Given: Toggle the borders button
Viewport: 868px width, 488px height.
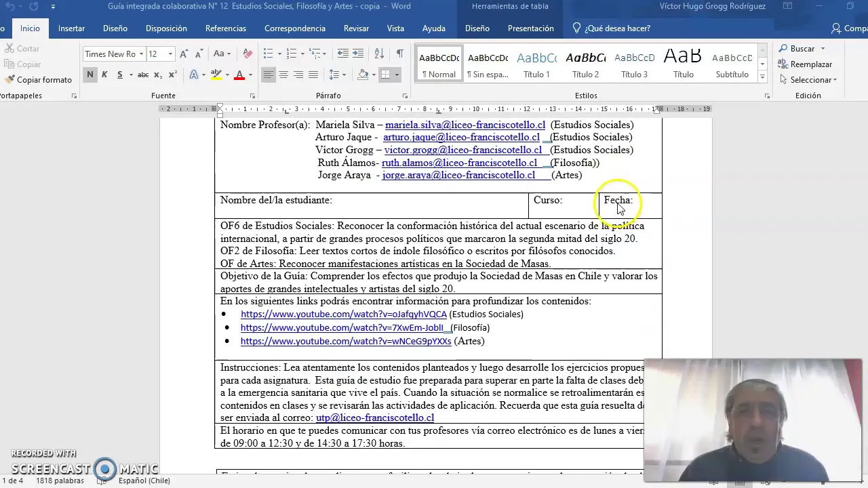Looking at the screenshot, I should (385, 75).
